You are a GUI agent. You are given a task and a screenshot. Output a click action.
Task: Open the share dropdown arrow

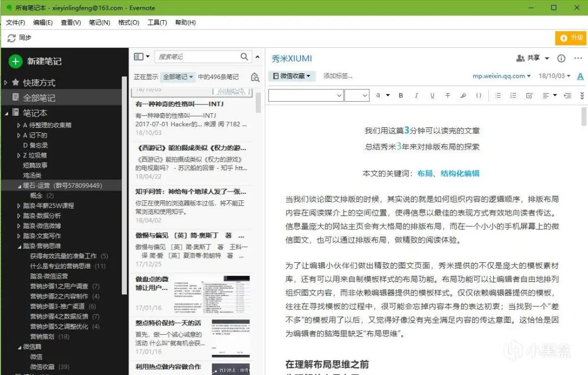coord(547,58)
